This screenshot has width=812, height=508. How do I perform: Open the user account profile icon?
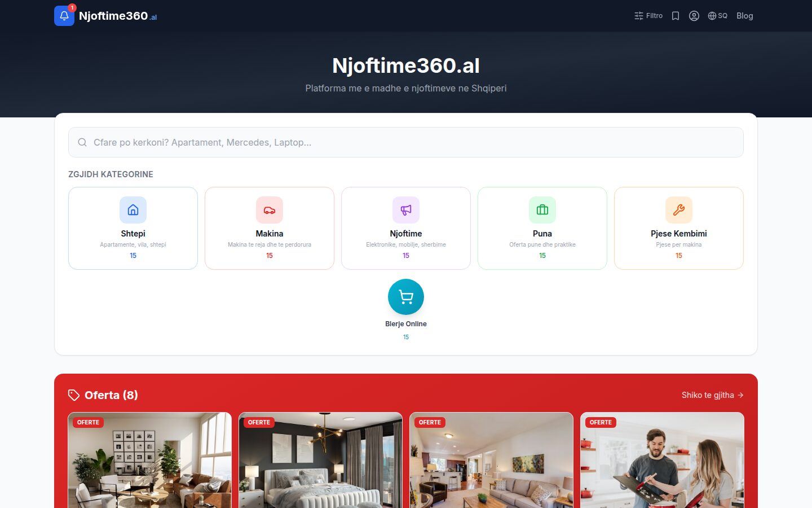coord(694,16)
